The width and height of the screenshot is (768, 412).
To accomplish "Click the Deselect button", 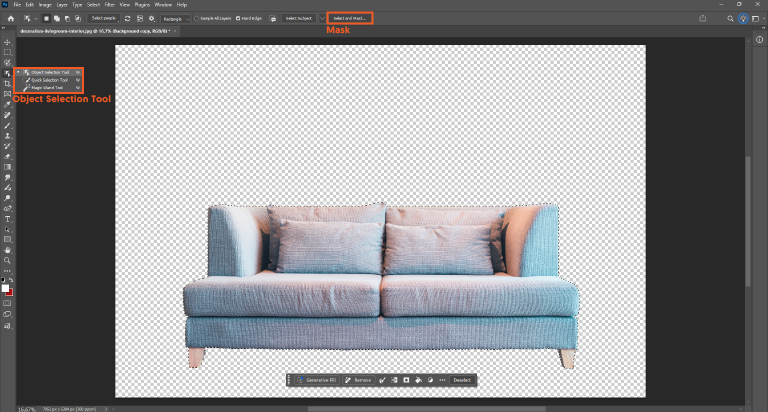I will [x=462, y=380].
